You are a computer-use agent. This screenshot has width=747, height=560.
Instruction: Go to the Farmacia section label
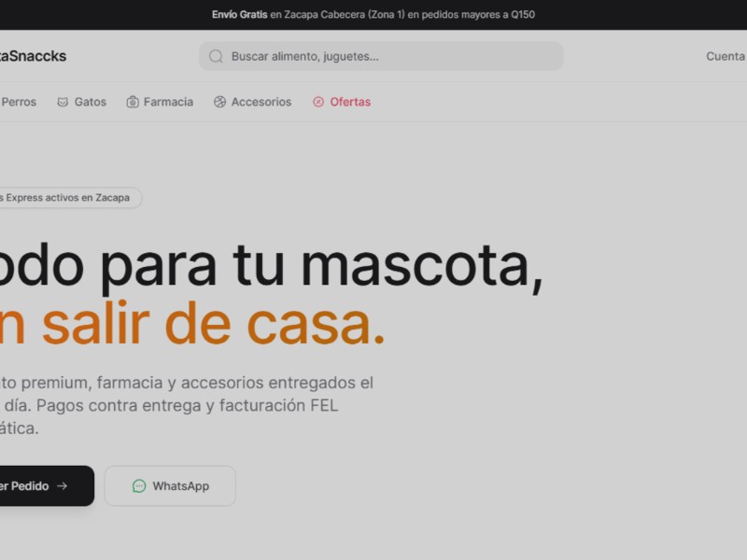coord(168,102)
